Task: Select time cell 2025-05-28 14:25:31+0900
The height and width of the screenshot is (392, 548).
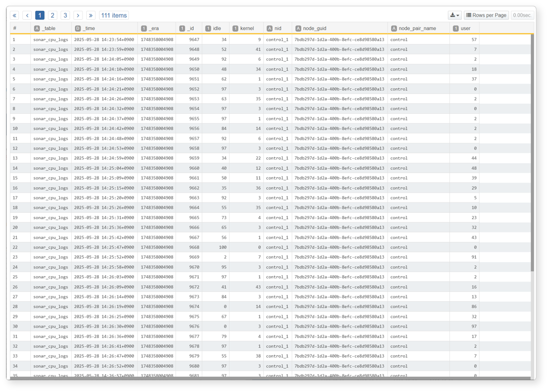Action: point(104,218)
